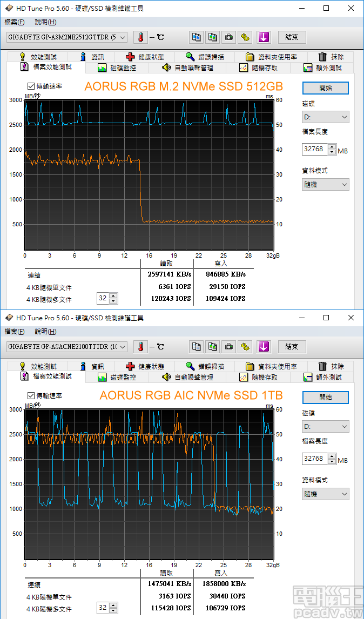This screenshot has height=619, width=364.
Task: Click 開始 start button in bottom window
Action: [326, 397]
